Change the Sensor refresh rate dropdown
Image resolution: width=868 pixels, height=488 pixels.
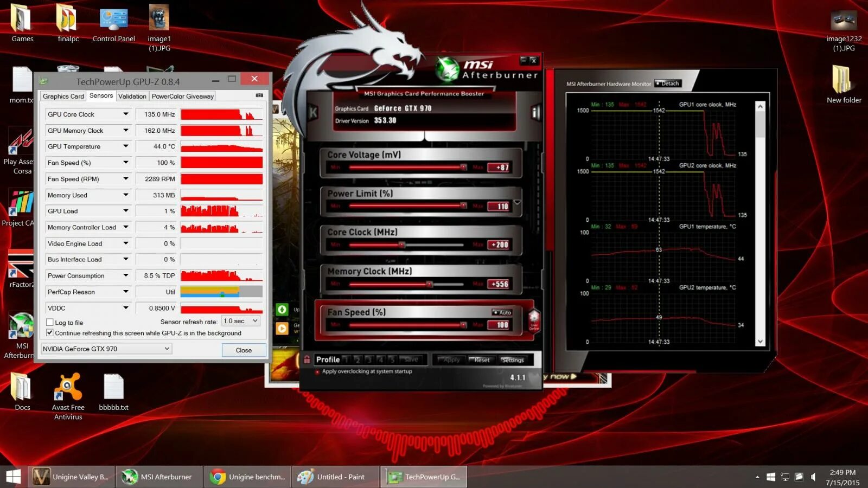[x=240, y=321]
